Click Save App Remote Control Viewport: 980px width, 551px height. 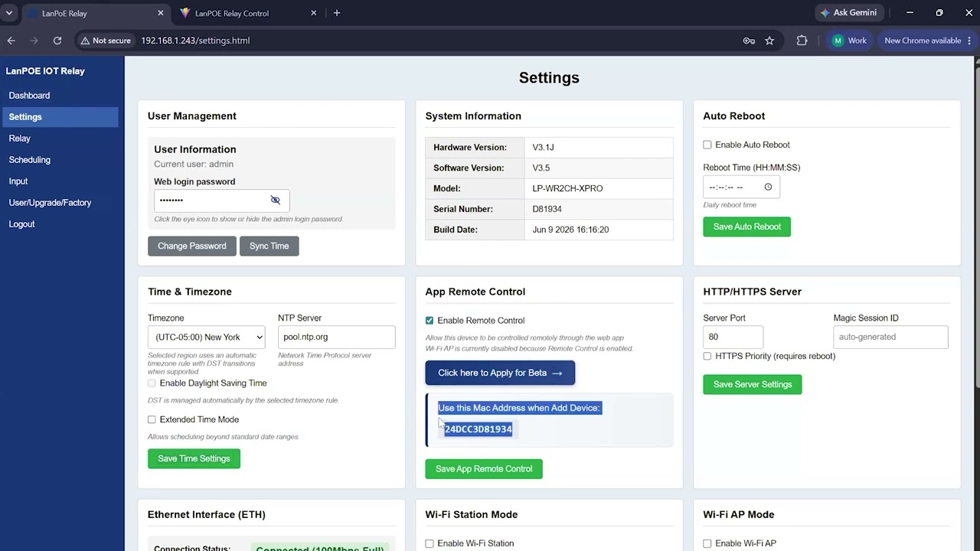(x=484, y=468)
